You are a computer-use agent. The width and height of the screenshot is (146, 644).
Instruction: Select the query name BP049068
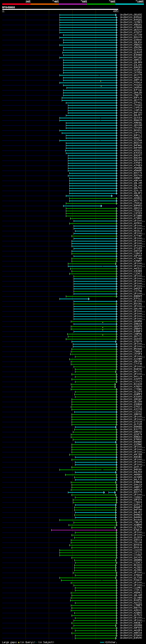point(8,8)
